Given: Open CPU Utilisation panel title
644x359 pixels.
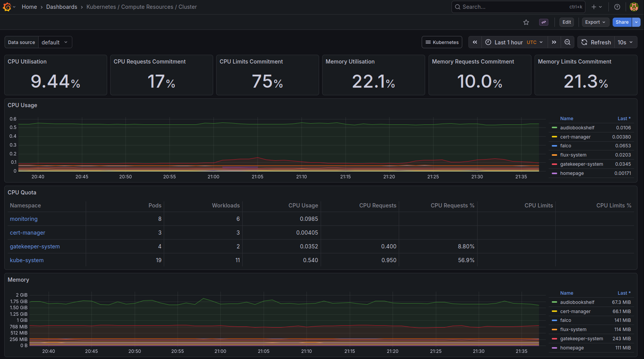Looking at the screenshot, I should coord(27,62).
